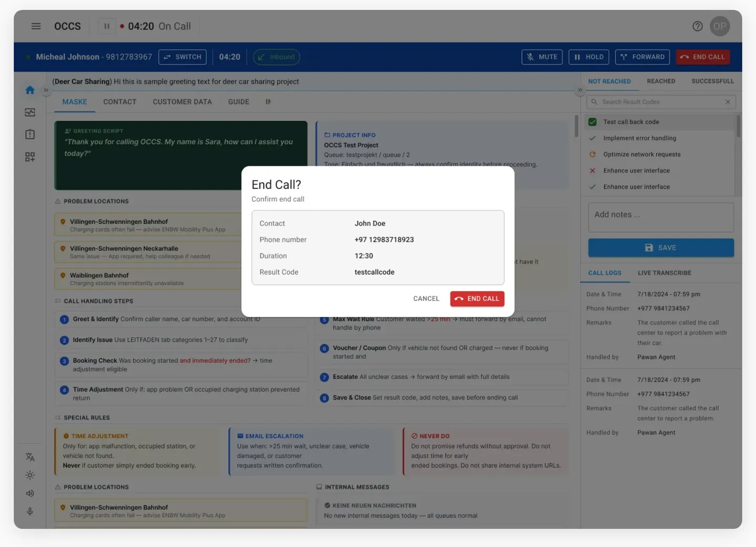Open the GUIDE tab

238,102
